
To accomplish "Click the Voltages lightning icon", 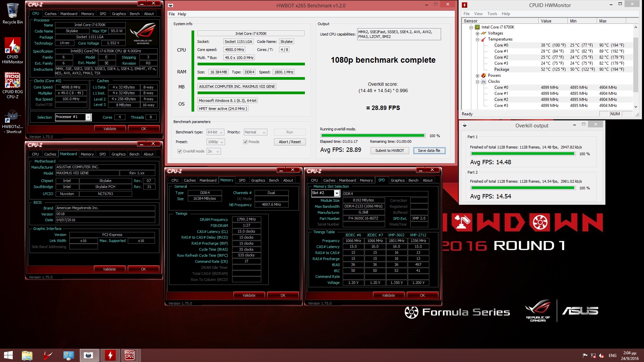I will pos(483,33).
